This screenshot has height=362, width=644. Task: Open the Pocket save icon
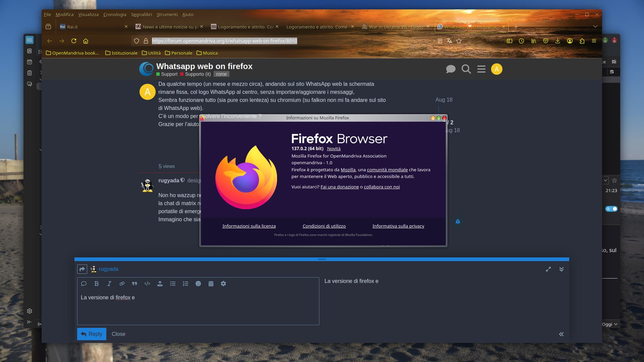[x=546, y=41]
